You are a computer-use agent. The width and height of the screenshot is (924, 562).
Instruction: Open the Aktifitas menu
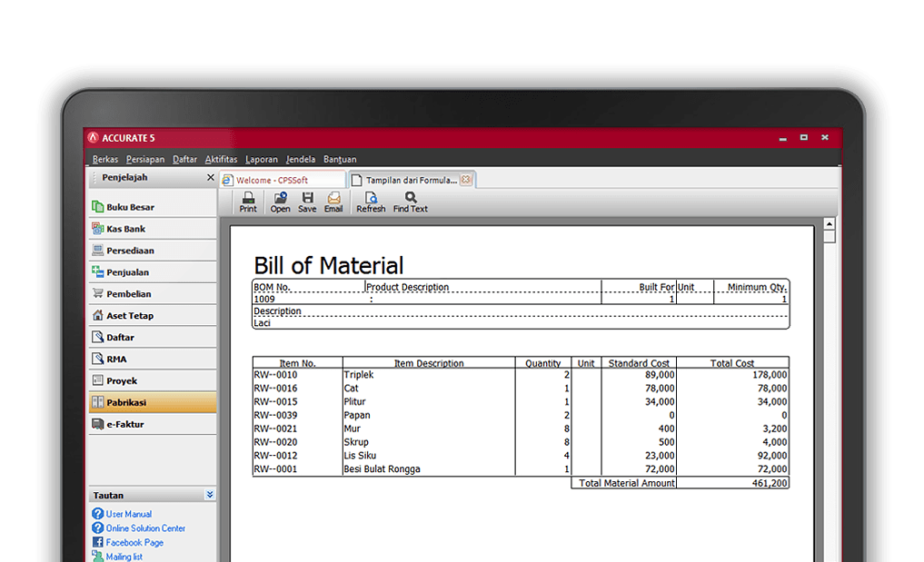click(x=221, y=159)
